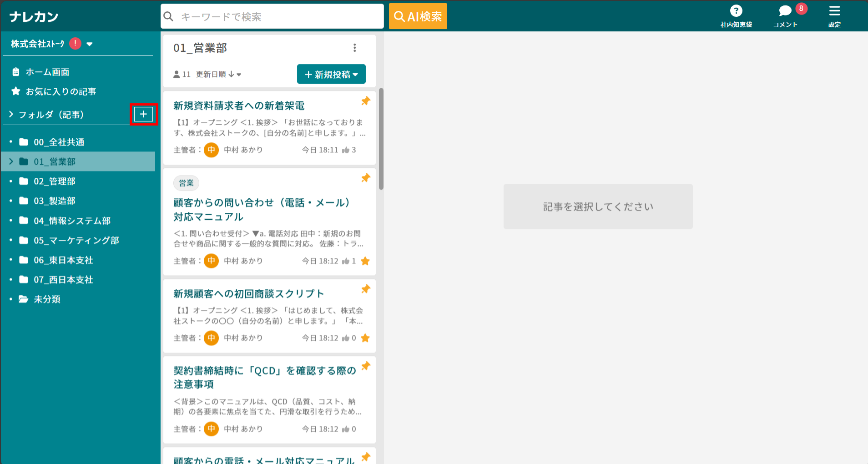The image size is (868, 464).
Task: Expand the 株式会社ストーク workspace dropdown
Action: pyautogui.click(x=90, y=44)
